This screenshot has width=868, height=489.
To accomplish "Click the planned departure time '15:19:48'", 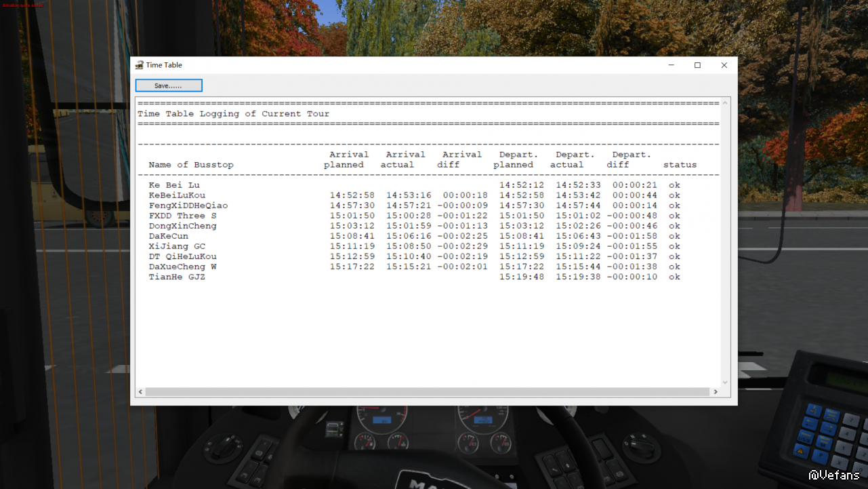I will pyautogui.click(x=522, y=277).
